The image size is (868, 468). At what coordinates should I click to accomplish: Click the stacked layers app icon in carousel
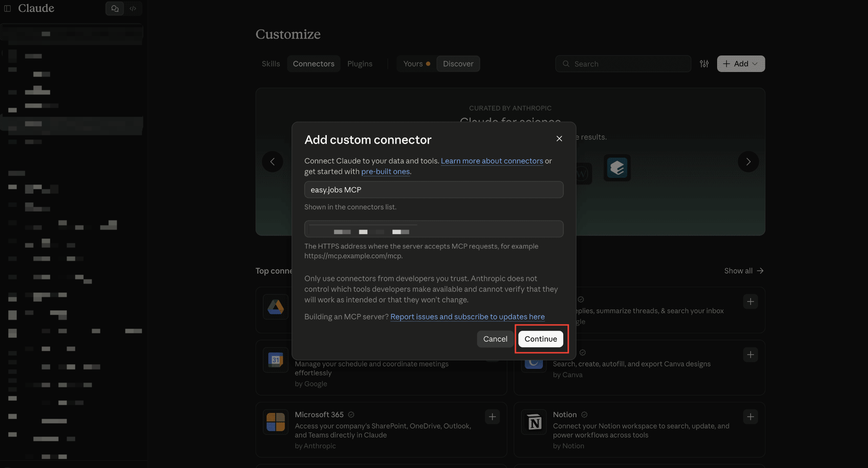[617, 168]
